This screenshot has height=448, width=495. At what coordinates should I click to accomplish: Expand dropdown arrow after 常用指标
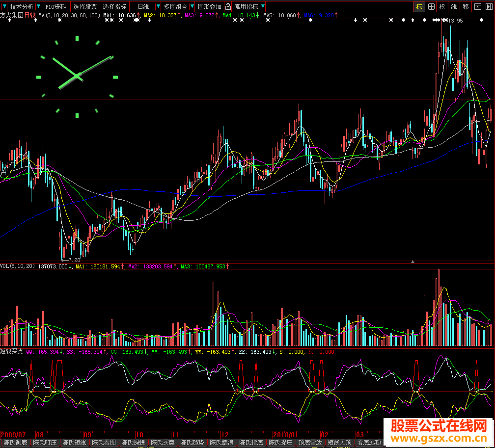pos(263,6)
